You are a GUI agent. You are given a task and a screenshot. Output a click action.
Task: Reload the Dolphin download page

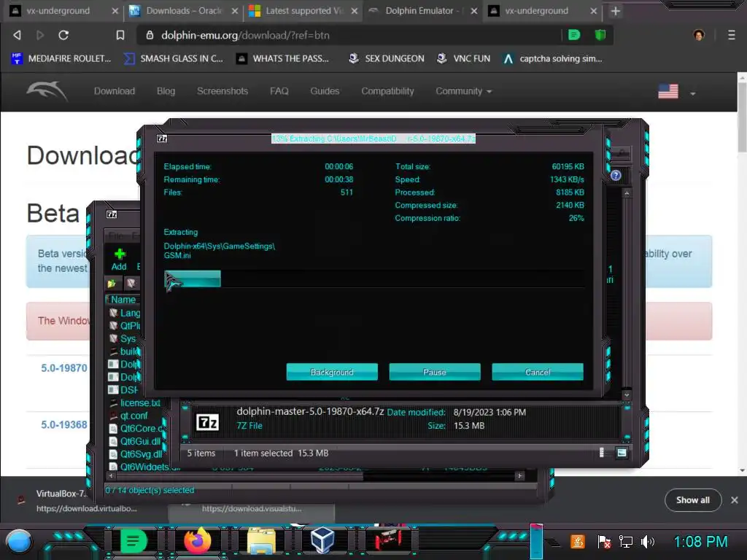(63, 35)
